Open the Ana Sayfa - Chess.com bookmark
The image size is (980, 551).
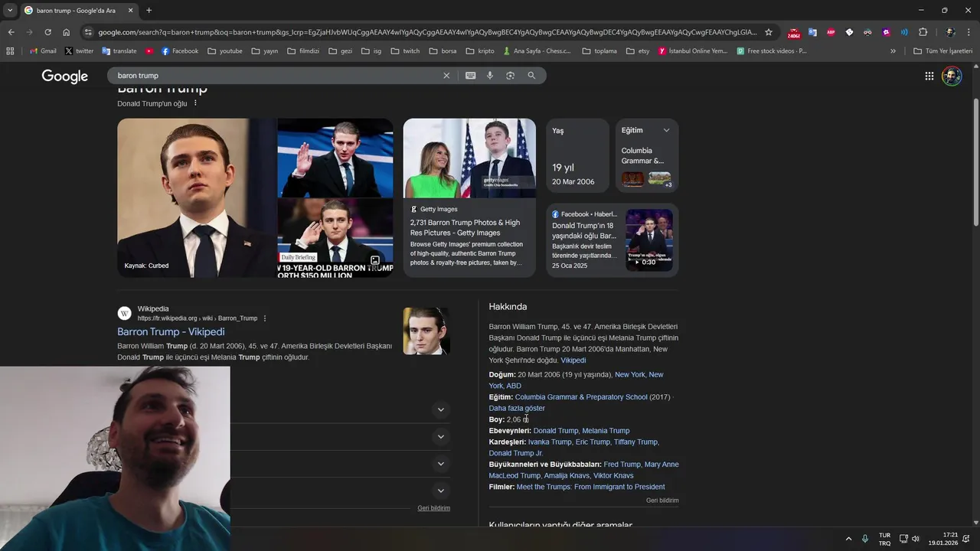pos(537,51)
